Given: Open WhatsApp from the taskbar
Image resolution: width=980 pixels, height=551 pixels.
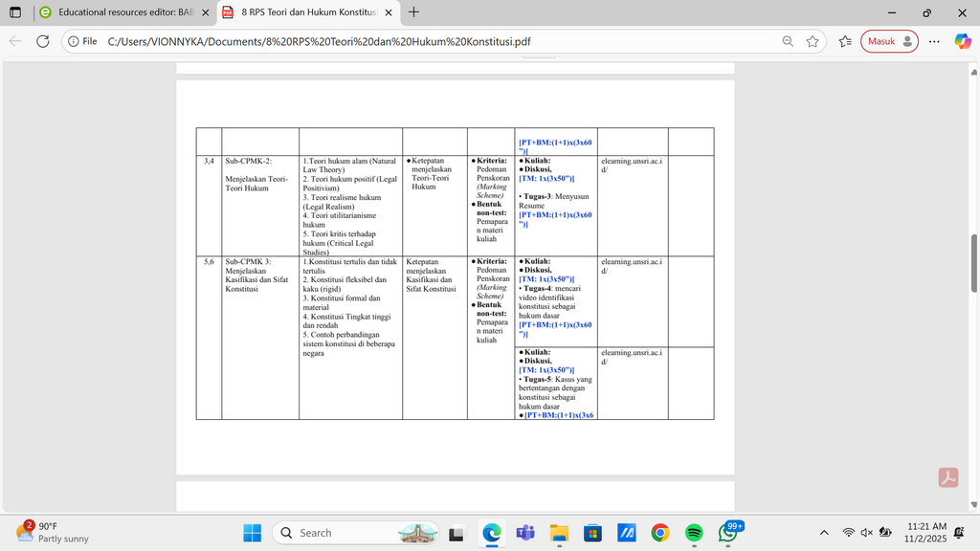Looking at the screenshot, I should tap(728, 533).
